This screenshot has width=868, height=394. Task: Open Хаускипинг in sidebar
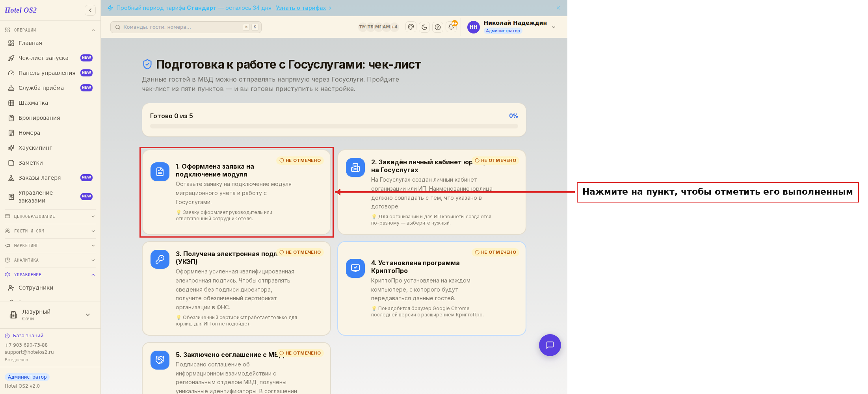point(50,148)
